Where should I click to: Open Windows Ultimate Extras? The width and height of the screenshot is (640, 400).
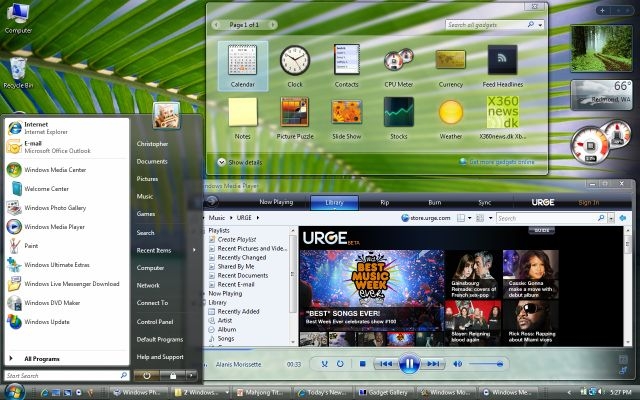67,265
